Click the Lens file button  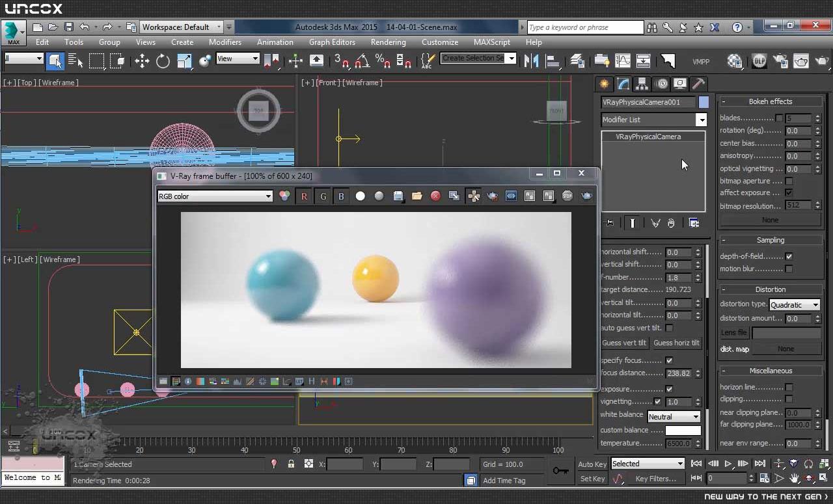tap(733, 333)
